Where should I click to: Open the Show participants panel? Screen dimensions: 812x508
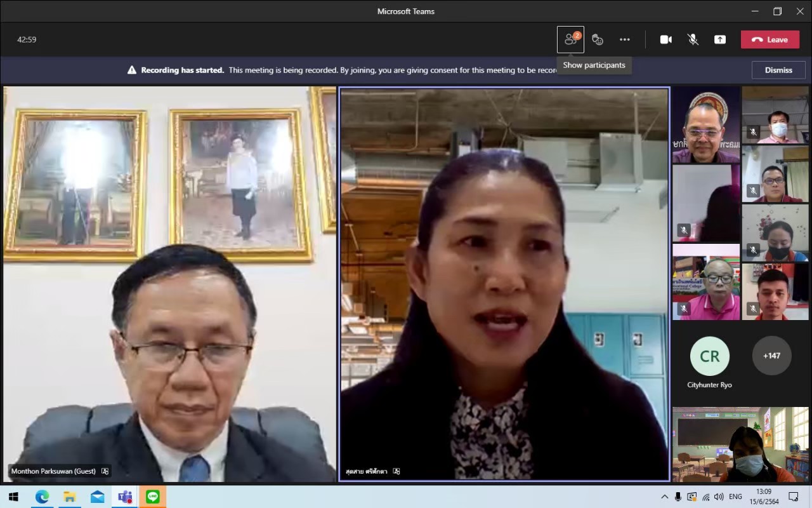click(x=570, y=39)
